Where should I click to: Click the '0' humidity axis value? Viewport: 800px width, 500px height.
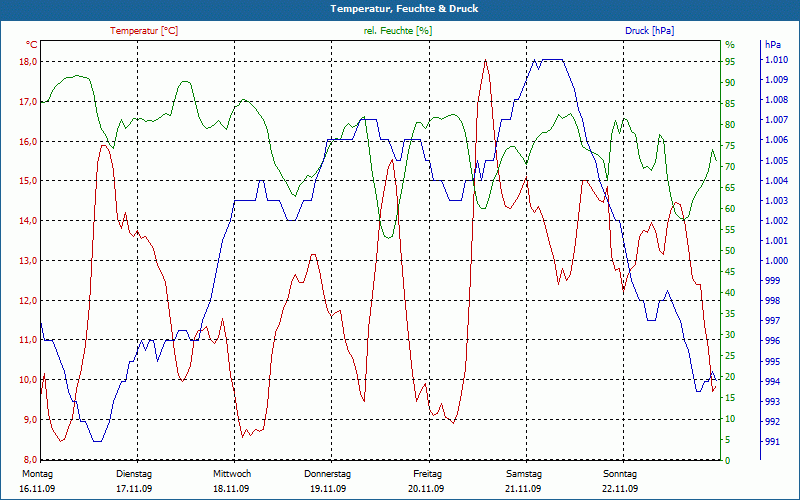click(728, 460)
